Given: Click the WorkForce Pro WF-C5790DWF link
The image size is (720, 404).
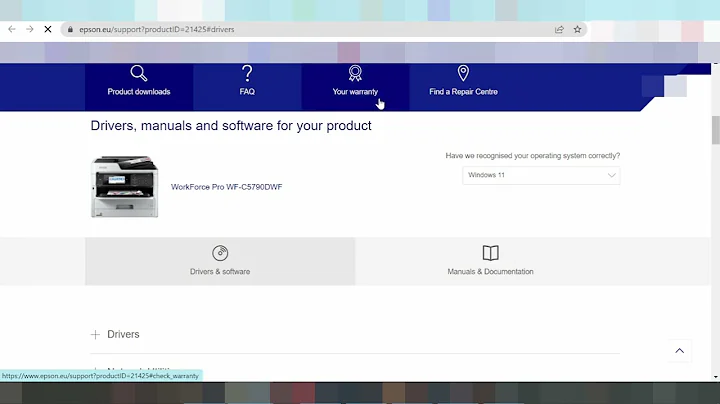Looking at the screenshot, I should coord(226,187).
